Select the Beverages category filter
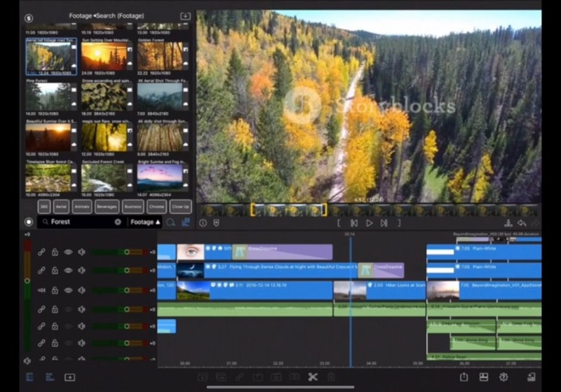561x392 pixels. (x=107, y=207)
